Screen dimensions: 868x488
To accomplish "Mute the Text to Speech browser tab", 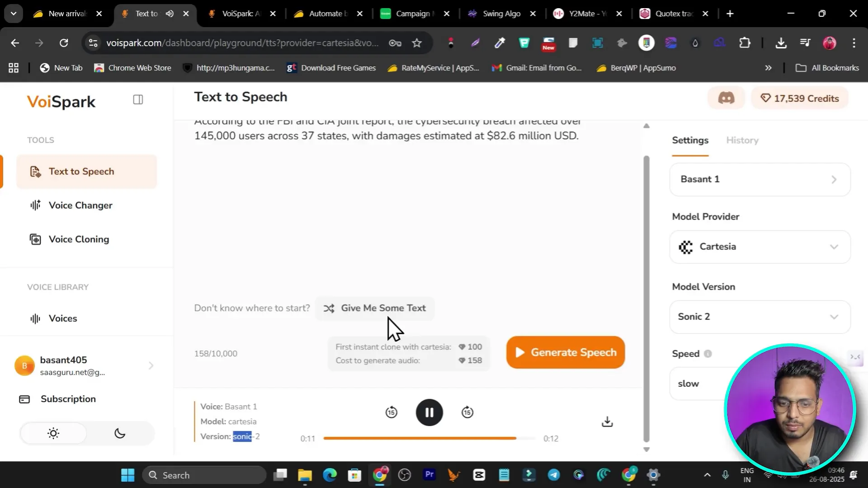I will click(170, 14).
